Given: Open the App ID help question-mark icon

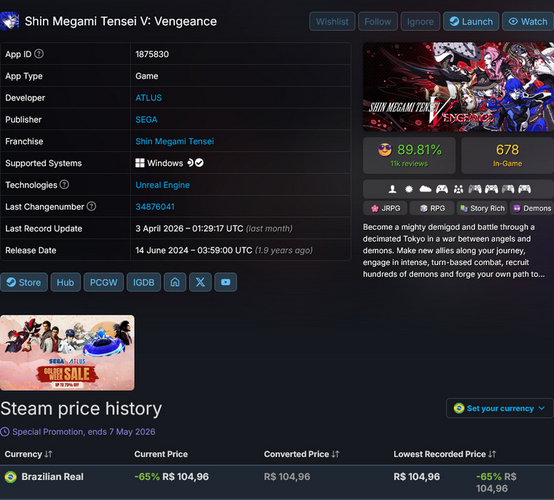Looking at the screenshot, I should coord(39,54).
